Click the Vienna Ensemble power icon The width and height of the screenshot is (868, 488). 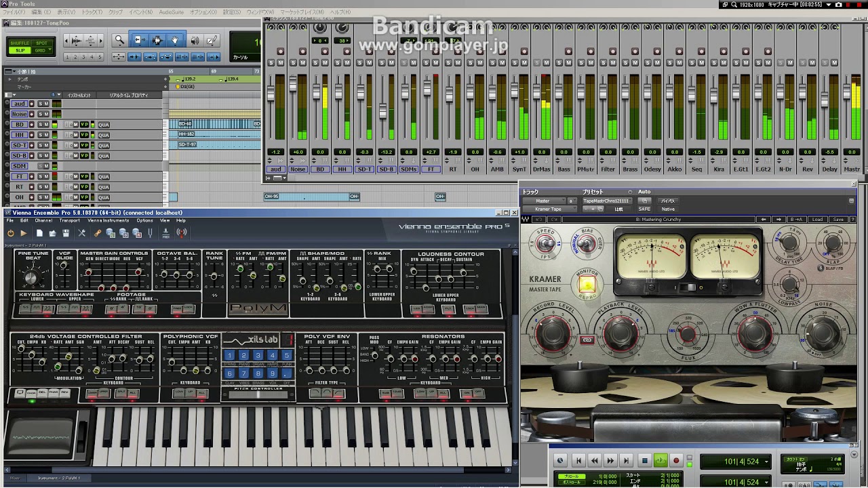(x=11, y=233)
